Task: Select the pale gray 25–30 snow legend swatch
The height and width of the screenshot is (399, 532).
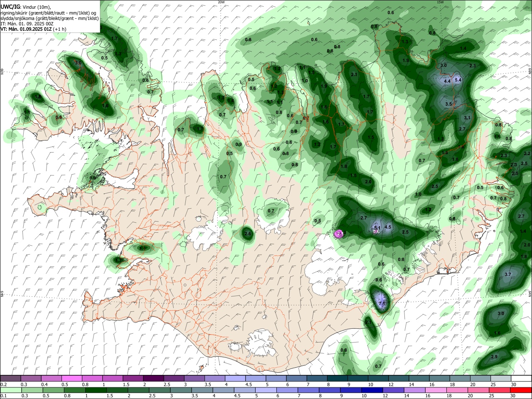Action: [x=501, y=379]
